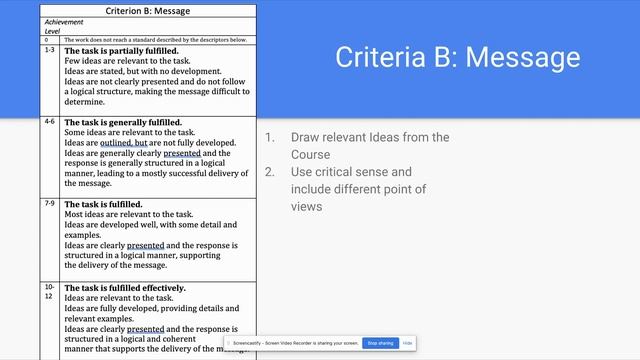Click the 'Achievement Level' label
The width and height of the screenshot is (640, 360).
tap(64, 27)
